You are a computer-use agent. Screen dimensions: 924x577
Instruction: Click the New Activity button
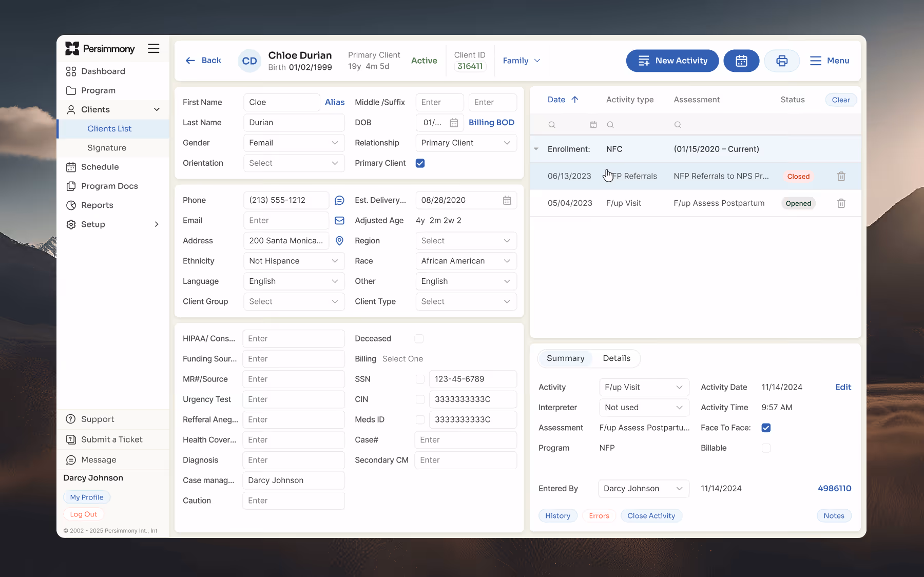pos(672,61)
